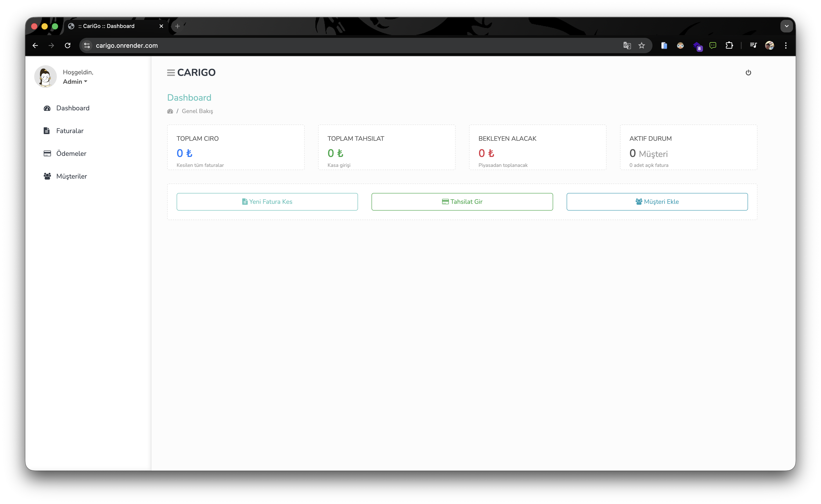The width and height of the screenshot is (821, 504).
Task: Open Dashboard from the sidebar
Action: [x=72, y=108]
